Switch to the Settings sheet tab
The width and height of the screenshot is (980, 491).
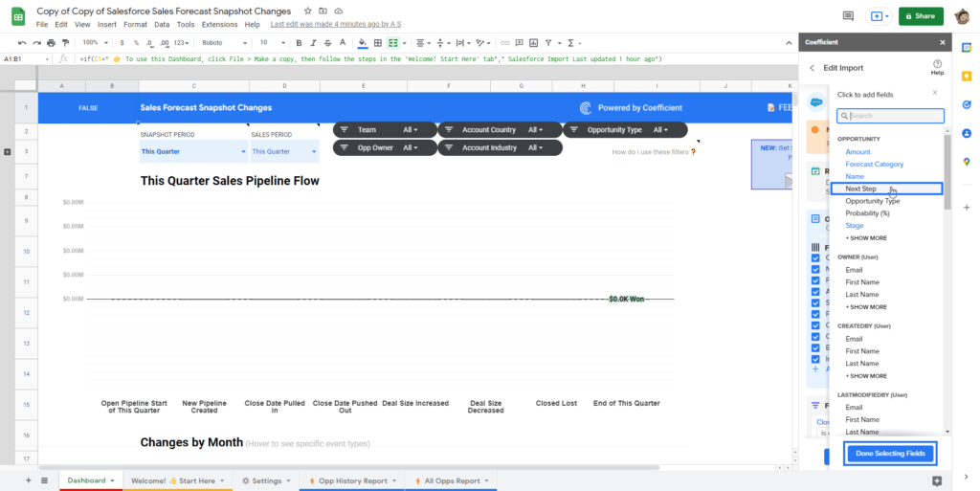267,480
